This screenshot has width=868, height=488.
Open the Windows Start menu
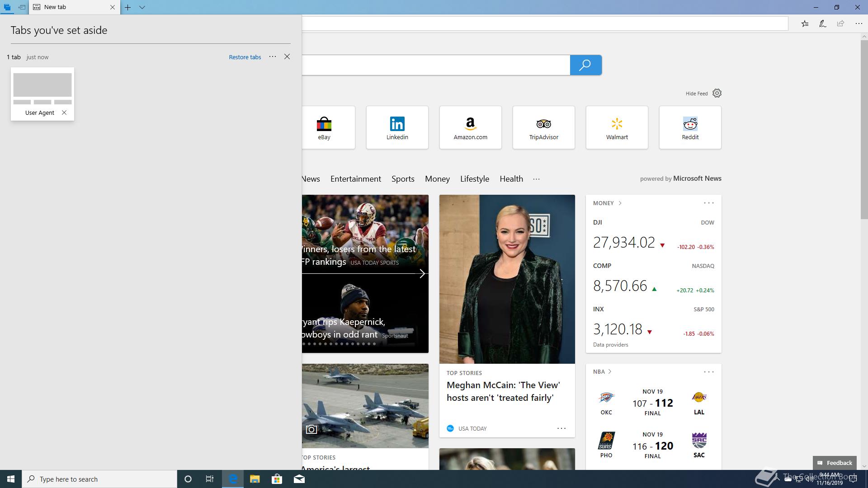tap(11, 479)
